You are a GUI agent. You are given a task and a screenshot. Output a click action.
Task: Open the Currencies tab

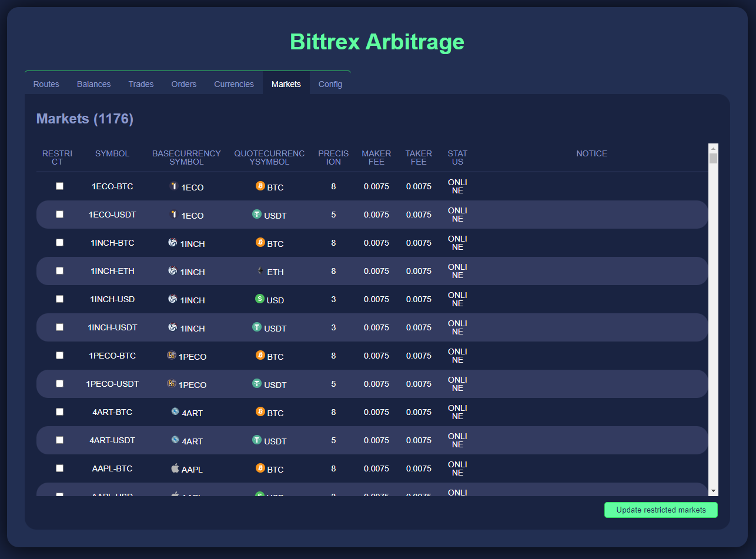click(x=234, y=84)
